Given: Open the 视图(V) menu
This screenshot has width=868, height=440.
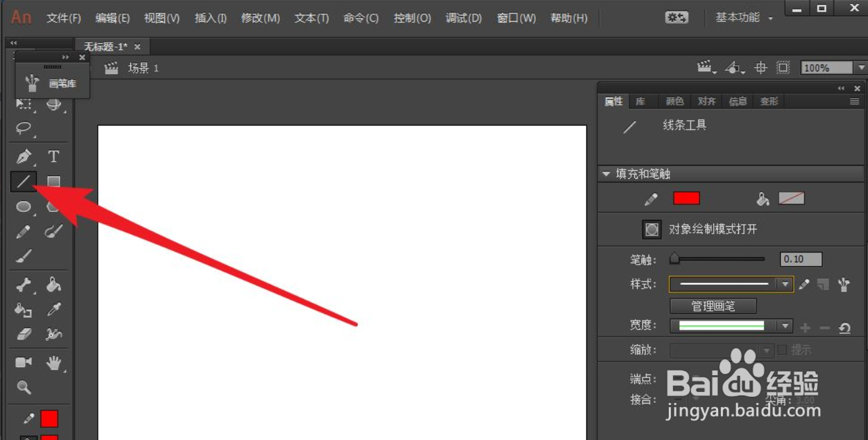Looking at the screenshot, I should click(162, 18).
